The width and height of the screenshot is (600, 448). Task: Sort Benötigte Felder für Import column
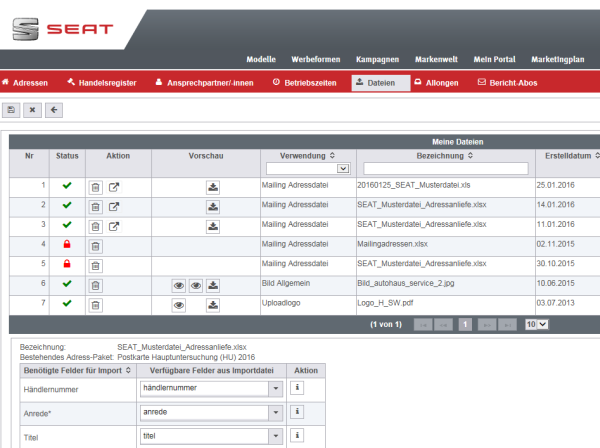pos(128,370)
